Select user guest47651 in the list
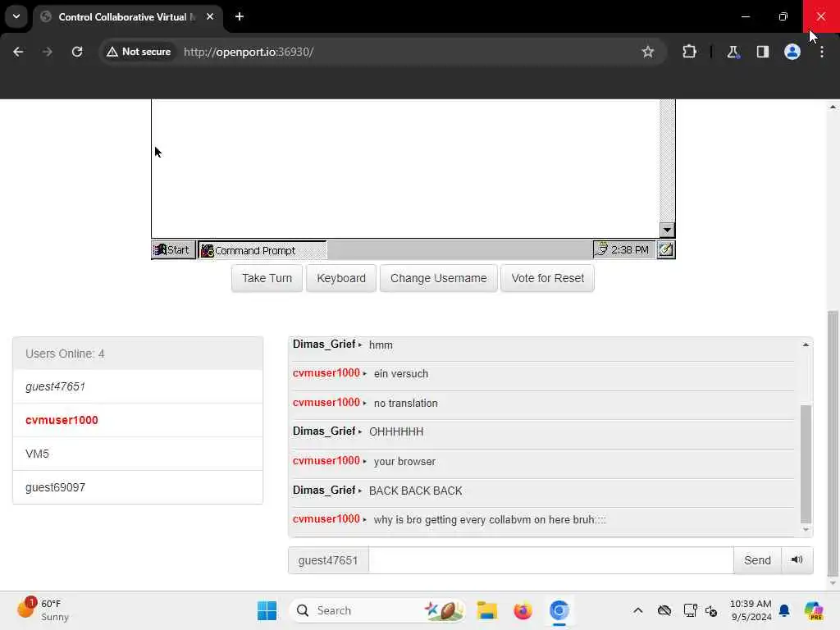This screenshot has height=630, width=840. [138, 387]
